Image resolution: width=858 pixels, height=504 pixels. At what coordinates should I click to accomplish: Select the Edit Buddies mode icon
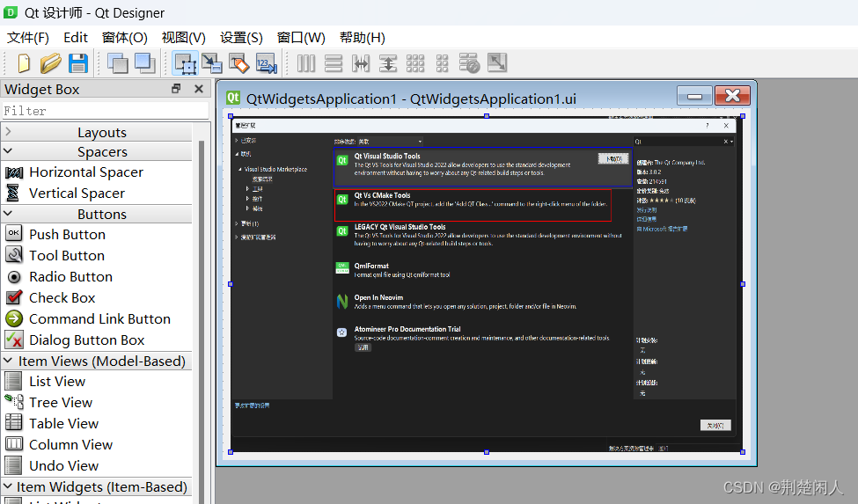point(239,63)
